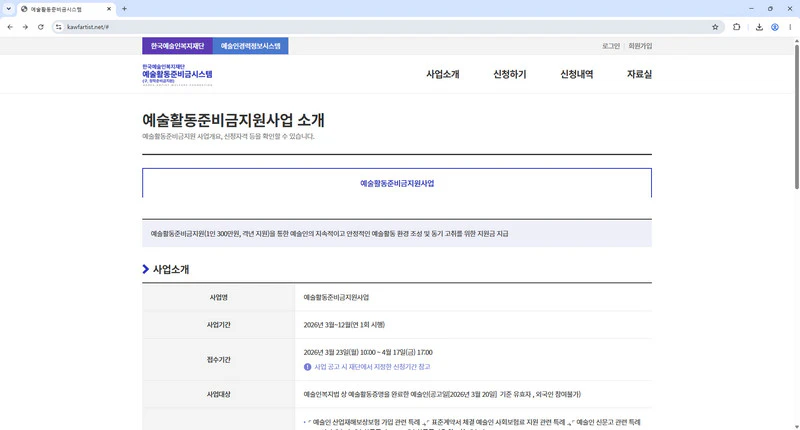Open Chrome profile icon
The width and height of the screenshot is (800, 430).
(x=774, y=27)
